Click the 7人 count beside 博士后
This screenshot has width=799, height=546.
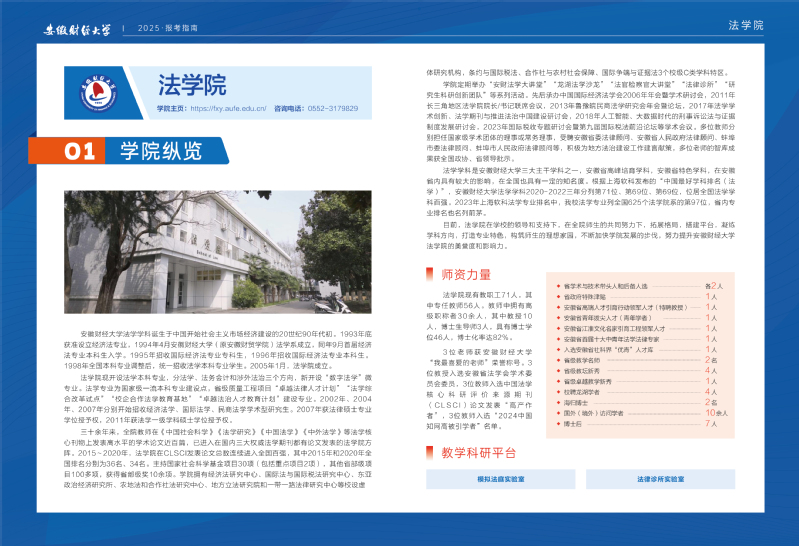[x=711, y=424]
